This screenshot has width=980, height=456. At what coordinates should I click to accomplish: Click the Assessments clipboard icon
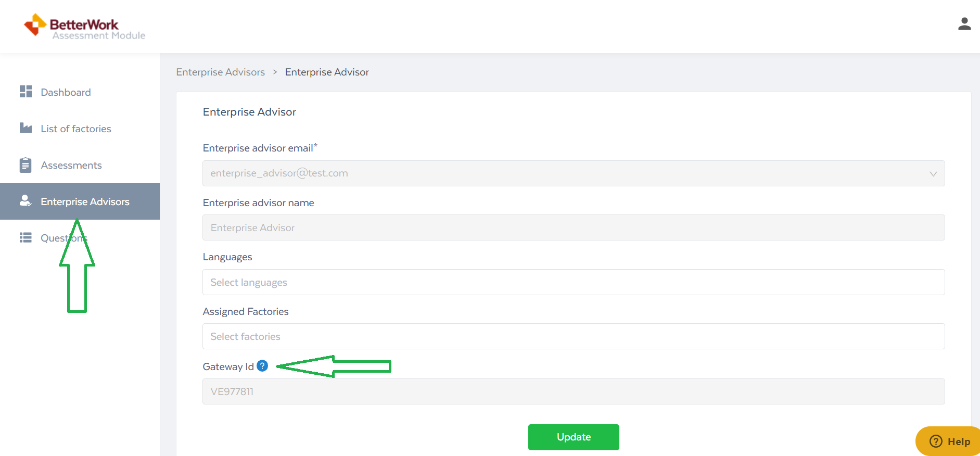coord(26,165)
